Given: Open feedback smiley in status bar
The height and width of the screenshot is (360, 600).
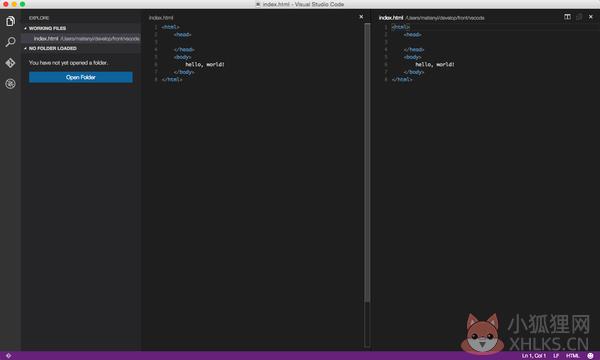Looking at the screenshot, I should (590, 356).
